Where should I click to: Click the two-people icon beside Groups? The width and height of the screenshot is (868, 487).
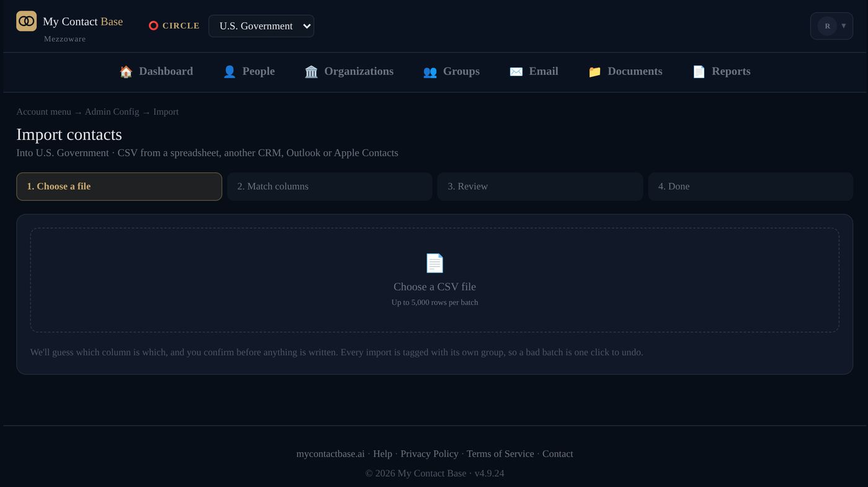pyautogui.click(x=430, y=72)
